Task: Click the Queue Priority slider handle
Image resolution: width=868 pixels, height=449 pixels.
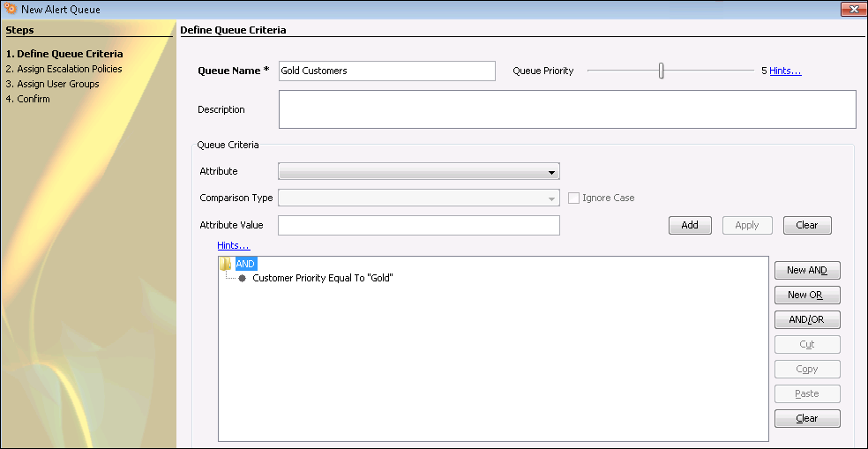Action: pyautogui.click(x=661, y=71)
